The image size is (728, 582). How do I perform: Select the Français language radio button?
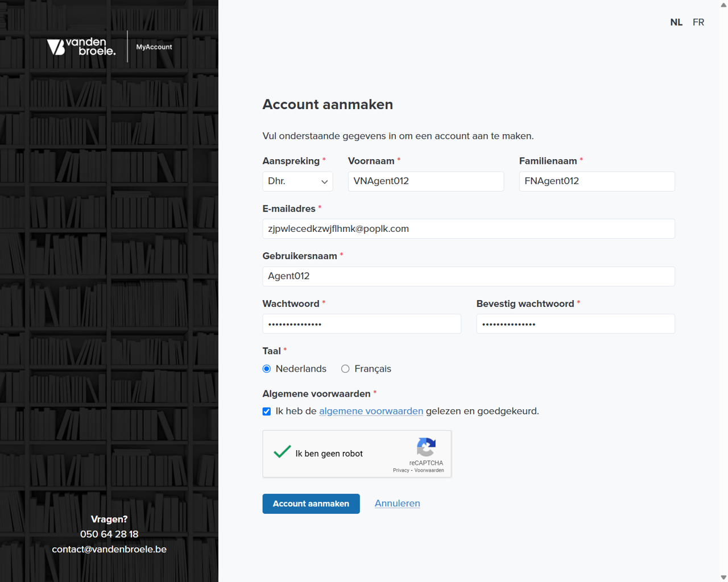pos(345,369)
